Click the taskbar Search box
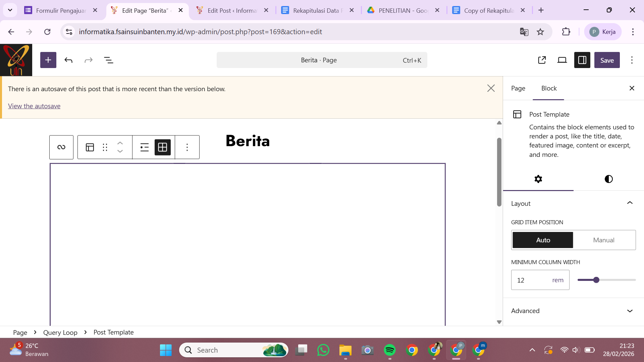Image resolution: width=644 pixels, height=362 pixels. coord(234,350)
